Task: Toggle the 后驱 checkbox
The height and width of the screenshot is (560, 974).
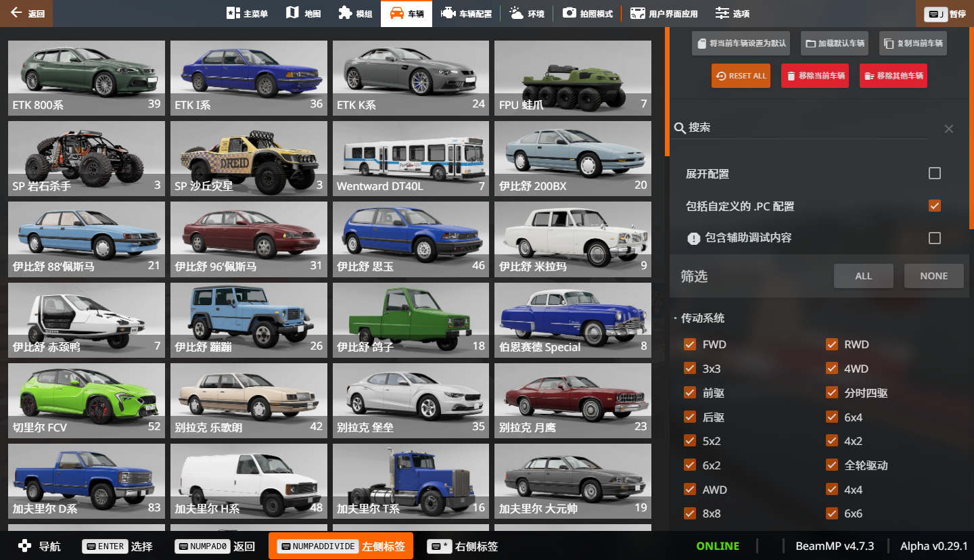Action: (x=690, y=417)
